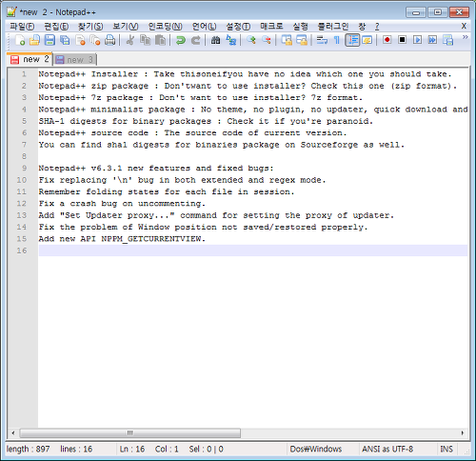Open the 보기(V) menu
This screenshot has height=461, width=476.
[126, 27]
